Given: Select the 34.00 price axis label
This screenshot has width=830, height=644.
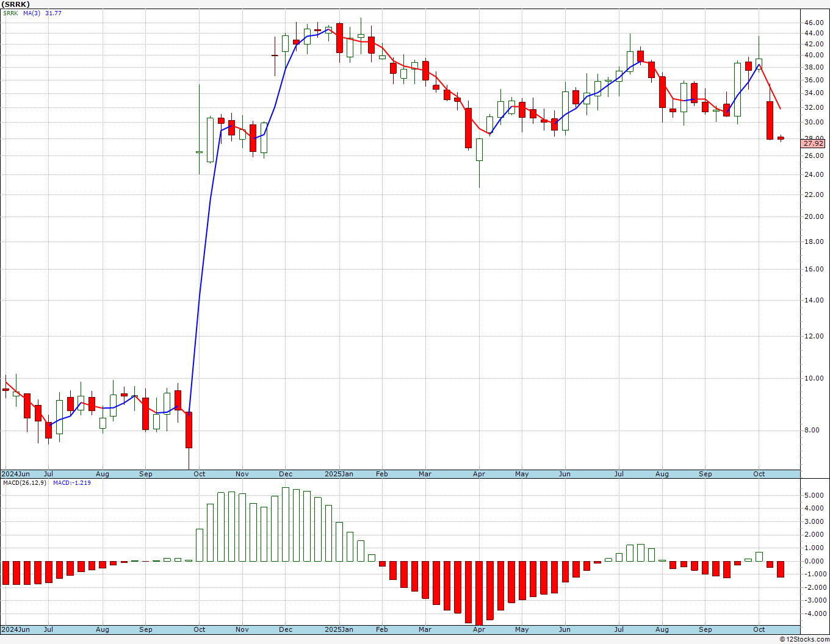Looking at the screenshot, I should (x=814, y=93).
